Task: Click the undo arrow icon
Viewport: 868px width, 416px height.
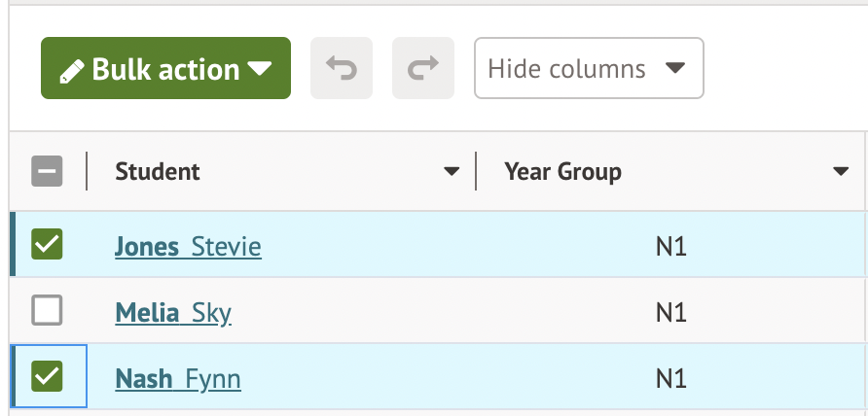Action: (x=342, y=68)
